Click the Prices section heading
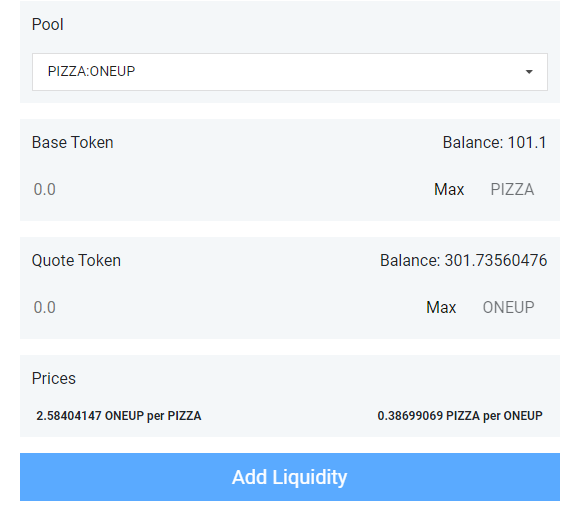Screen dimensions: 582x507 pos(54,379)
